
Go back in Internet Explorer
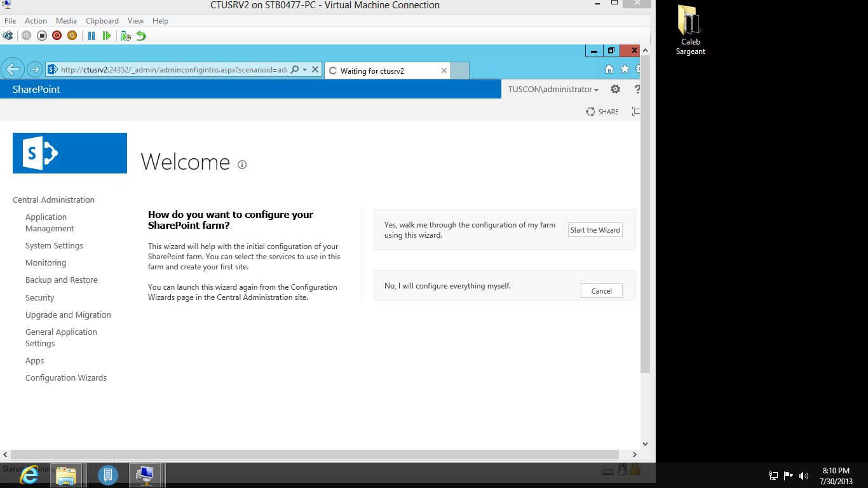click(x=13, y=69)
